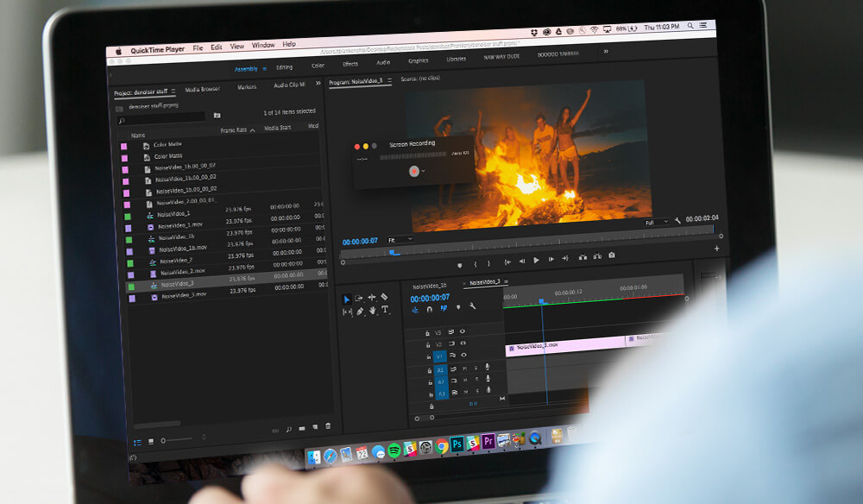
Task: Open the Edit menu
Action: [x=217, y=47]
